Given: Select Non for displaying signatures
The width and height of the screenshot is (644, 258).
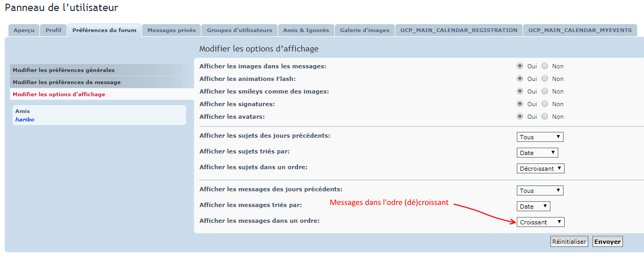Looking at the screenshot, I should 545,104.
